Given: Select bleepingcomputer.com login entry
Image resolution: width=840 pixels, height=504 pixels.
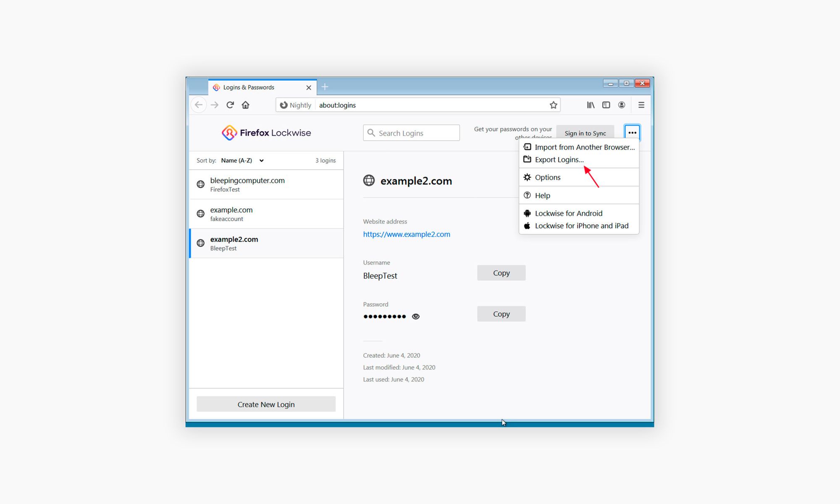Looking at the screenshot, I should click(266, 184).
